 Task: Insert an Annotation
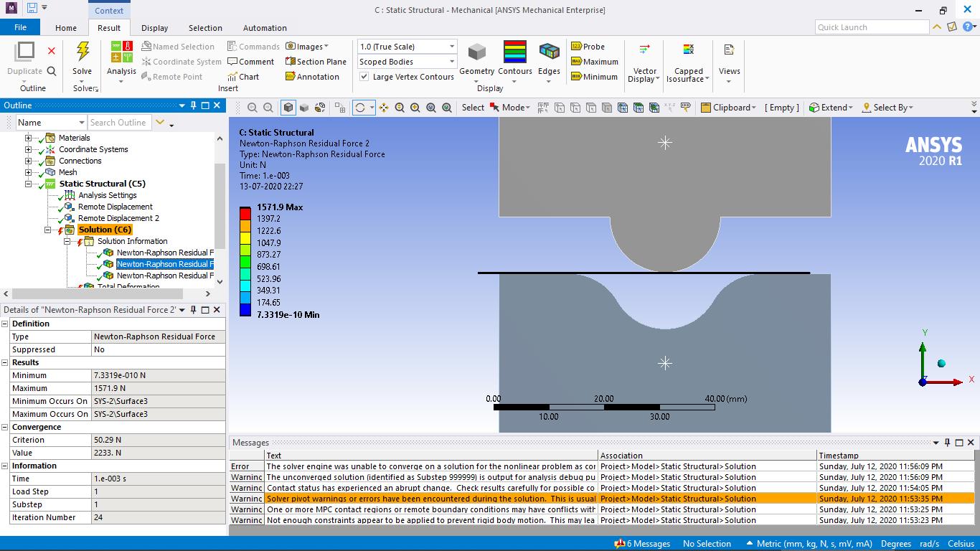(312, 77)
